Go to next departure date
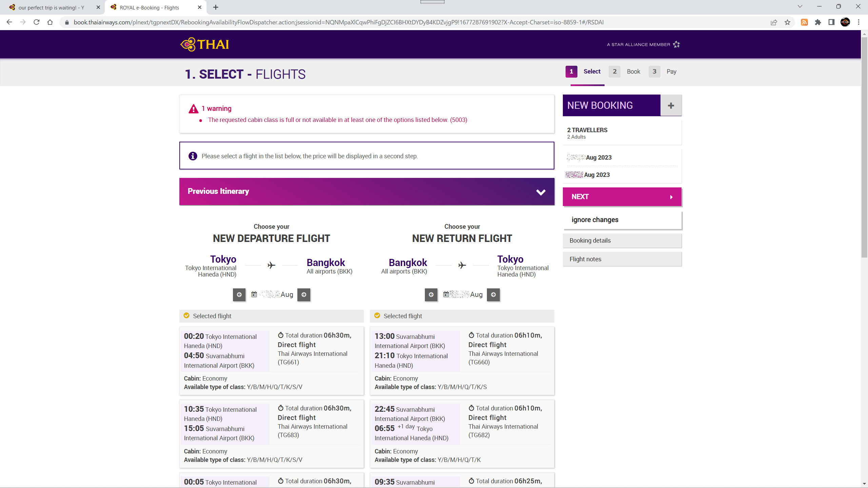Screen dimensions: 868x488 coord(304,294)
